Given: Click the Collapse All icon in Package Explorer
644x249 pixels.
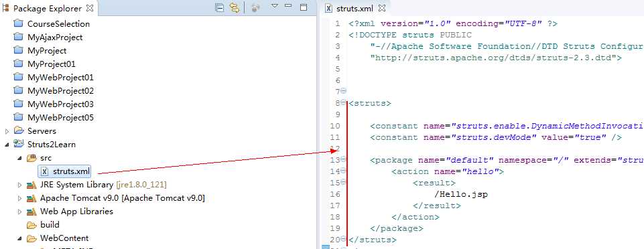Looking at the screenshot, I should [x=220, y=7].
